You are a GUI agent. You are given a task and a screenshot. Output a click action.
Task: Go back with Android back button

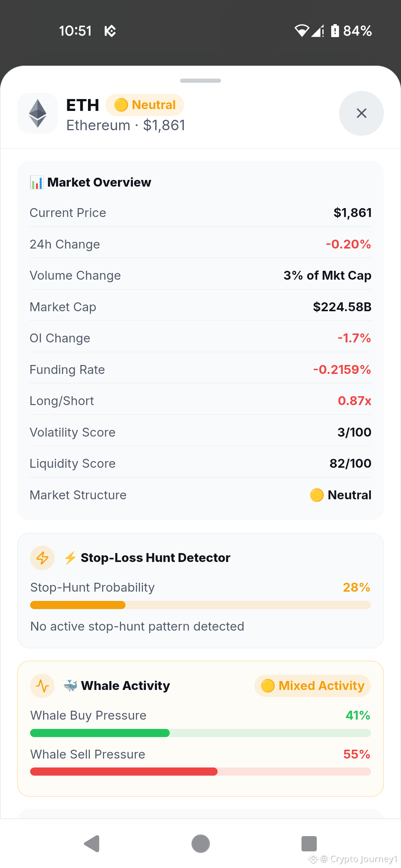(92, 844)
